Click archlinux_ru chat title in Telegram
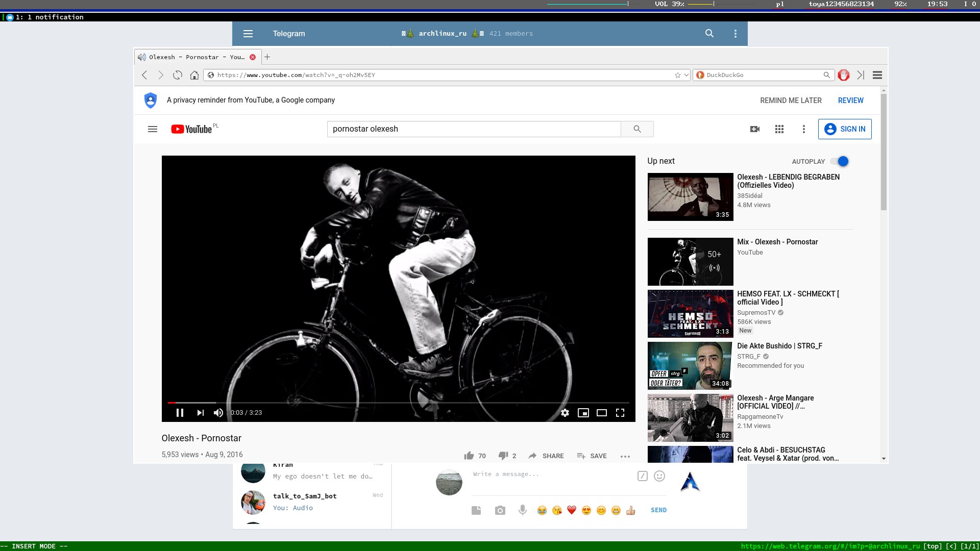This screenshot has width=980, height=551. pos(443,34)
